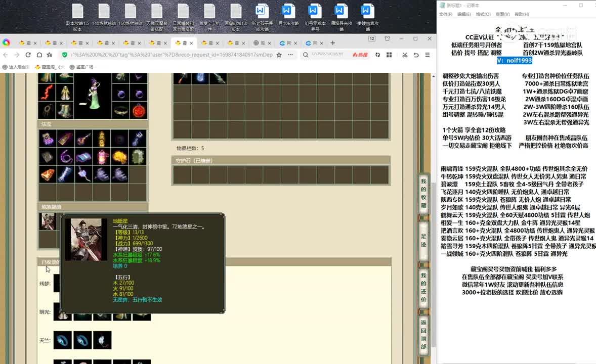Screen dimensions: 596x364
Task: Open the favorites star list icon
Action: tap(50, 55)
